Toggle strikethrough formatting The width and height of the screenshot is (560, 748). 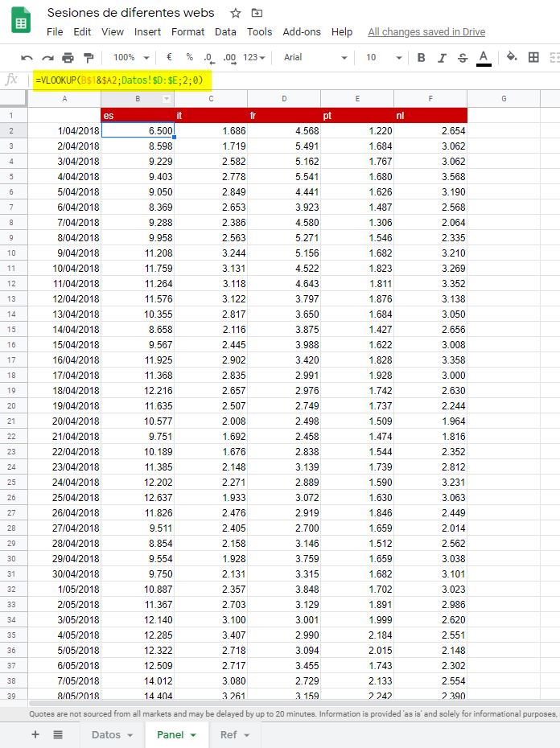pyautogui.click(x=462, y=58)
